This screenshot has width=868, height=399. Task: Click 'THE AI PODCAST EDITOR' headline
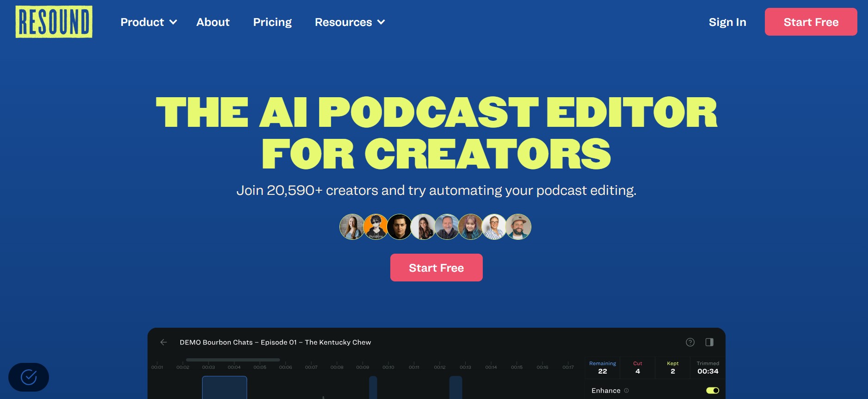point(437,112)
